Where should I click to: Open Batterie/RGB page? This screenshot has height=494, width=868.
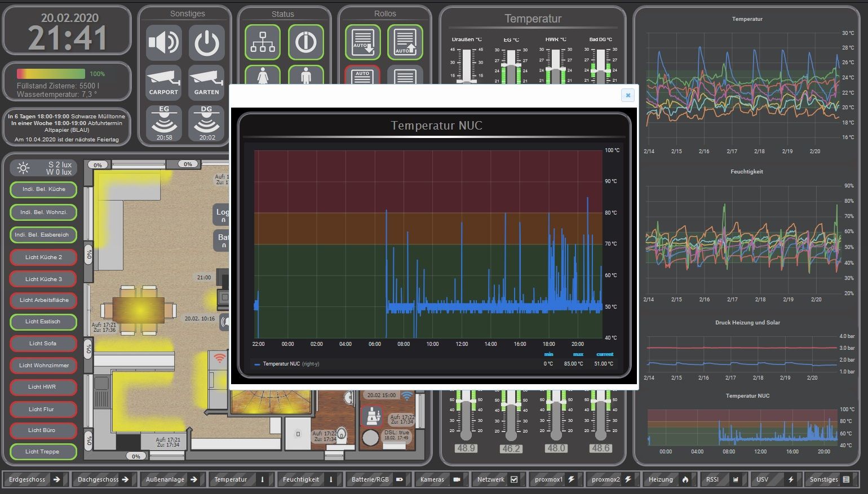coord(378,479)
